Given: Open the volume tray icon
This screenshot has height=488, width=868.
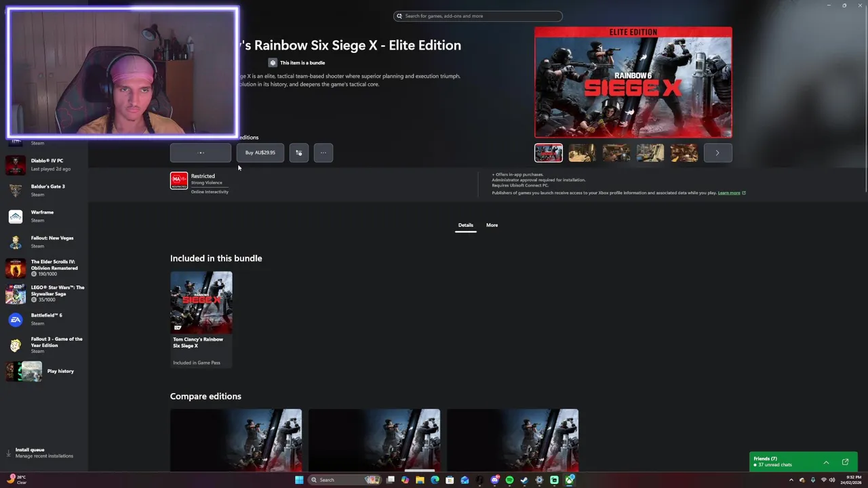Looking at the screenshot, I should [832, 480].
